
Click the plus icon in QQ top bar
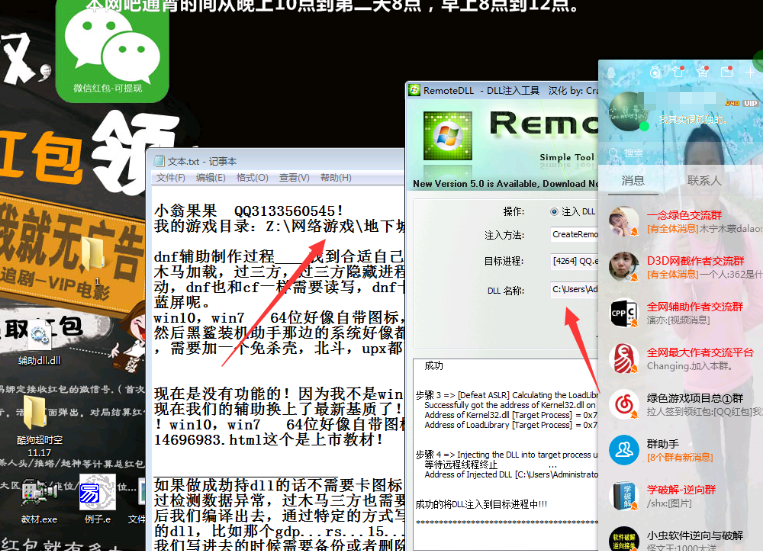750,72
